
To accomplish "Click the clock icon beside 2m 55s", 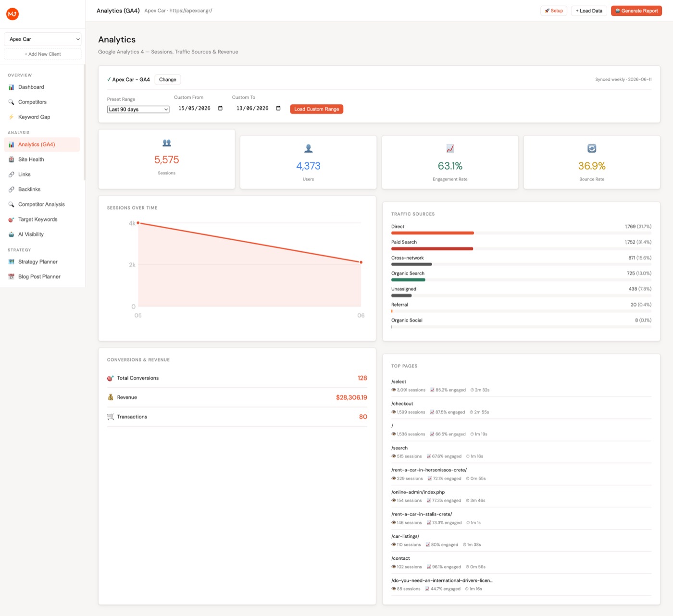I will pos(472,412).
